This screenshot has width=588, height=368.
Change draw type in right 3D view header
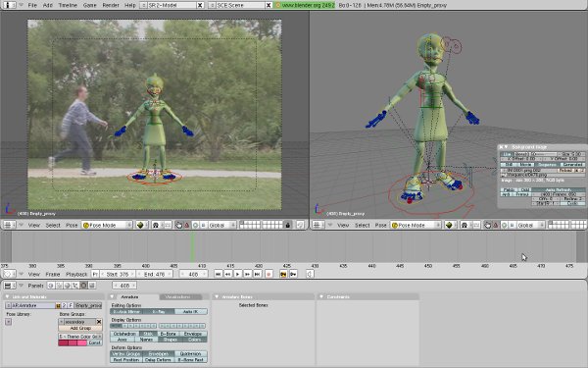click(x=451, y=225)
